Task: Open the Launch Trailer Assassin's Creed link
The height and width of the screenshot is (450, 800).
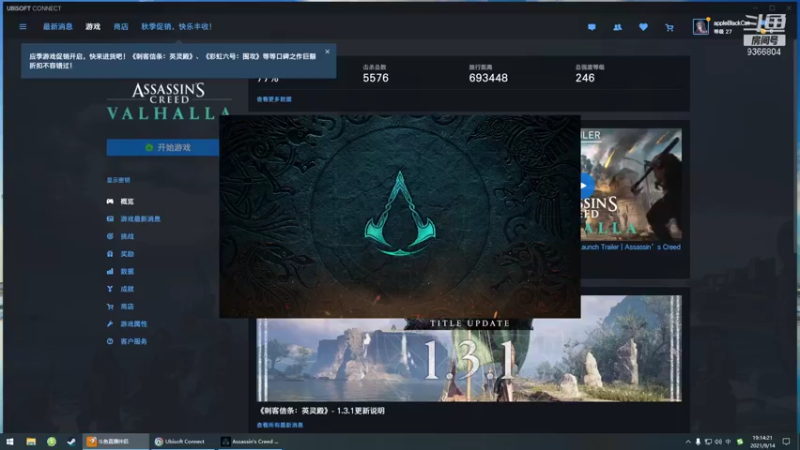Action: click(631, 247)
